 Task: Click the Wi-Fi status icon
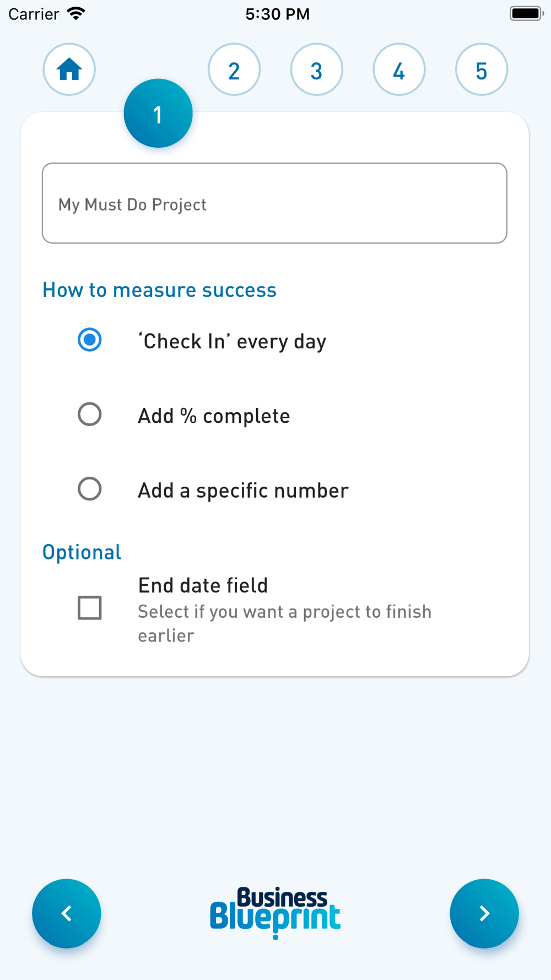[76, 14]
